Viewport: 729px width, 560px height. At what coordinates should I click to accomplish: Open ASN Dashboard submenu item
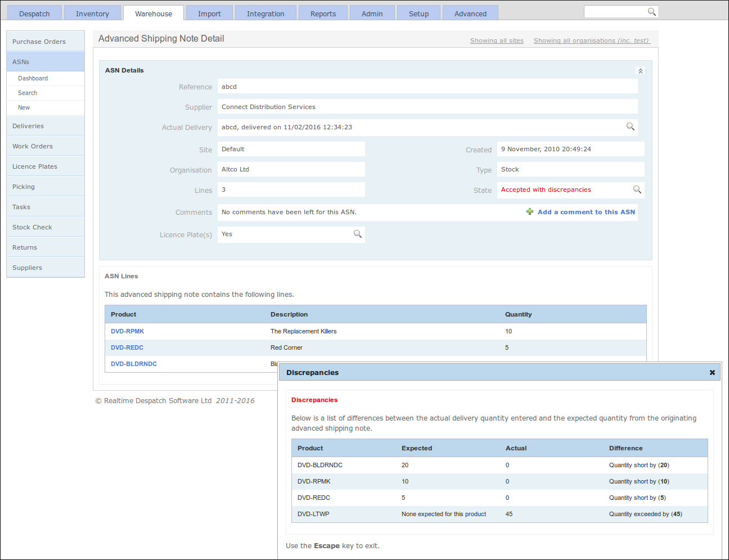[x=46, y=78]
